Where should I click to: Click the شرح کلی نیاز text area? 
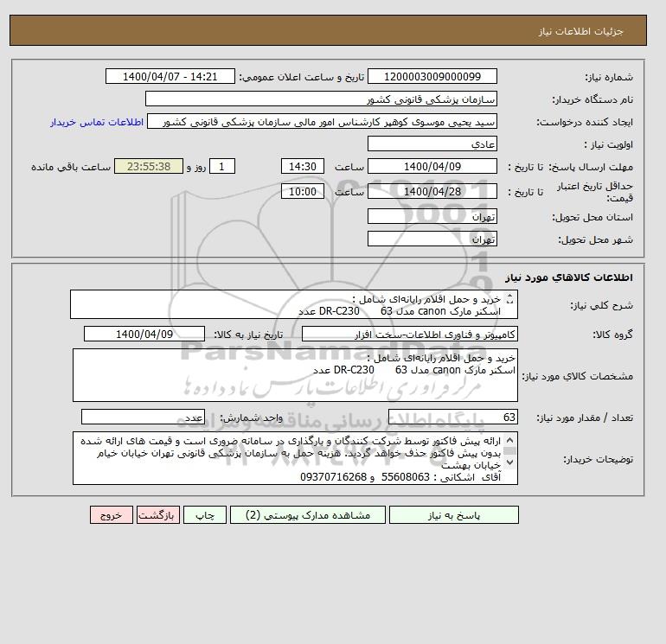point(294,304)
